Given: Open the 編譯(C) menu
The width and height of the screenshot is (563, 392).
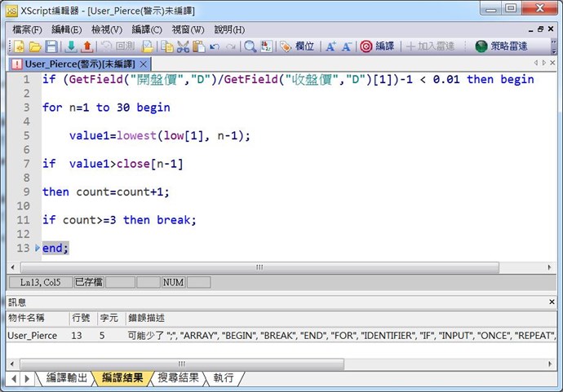Looking at the screenshot, I should [x=147, y=29].
